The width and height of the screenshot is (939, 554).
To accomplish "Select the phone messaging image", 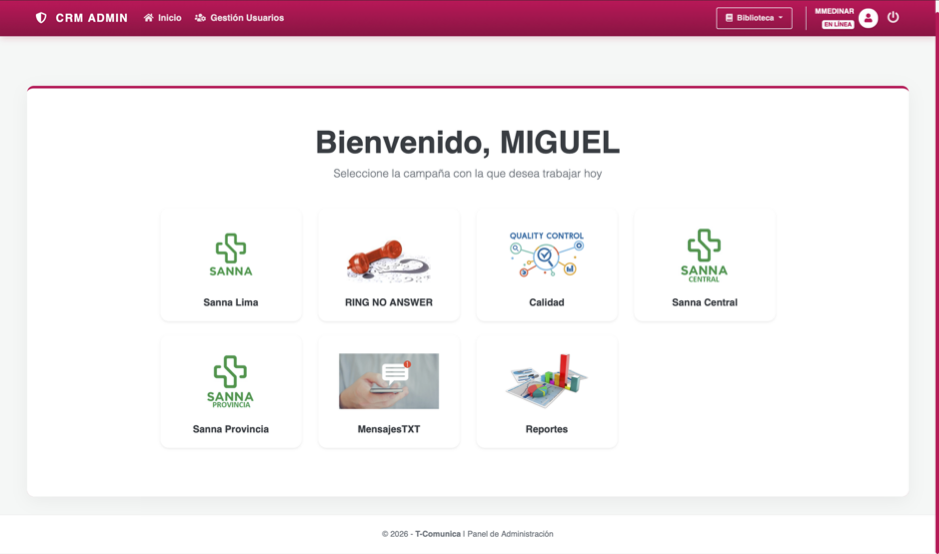I will tap(389, 381).
